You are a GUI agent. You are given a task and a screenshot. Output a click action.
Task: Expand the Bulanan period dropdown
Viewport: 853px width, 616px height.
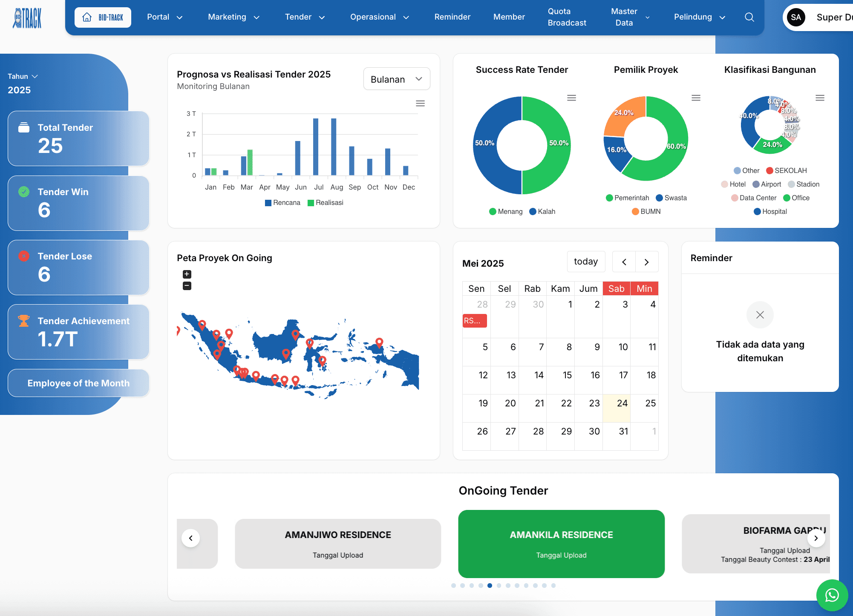(x=396, y=79)
